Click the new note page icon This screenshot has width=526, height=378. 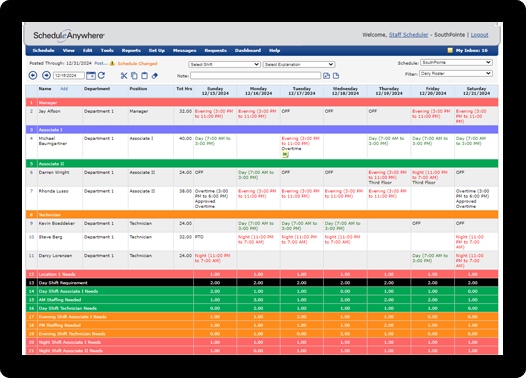click(336, 76)
